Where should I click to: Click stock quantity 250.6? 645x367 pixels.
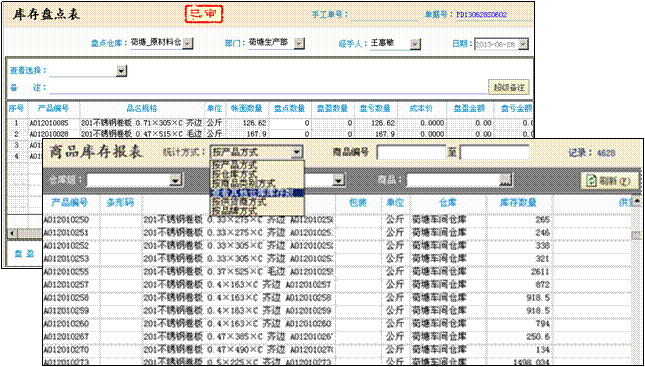538,336
